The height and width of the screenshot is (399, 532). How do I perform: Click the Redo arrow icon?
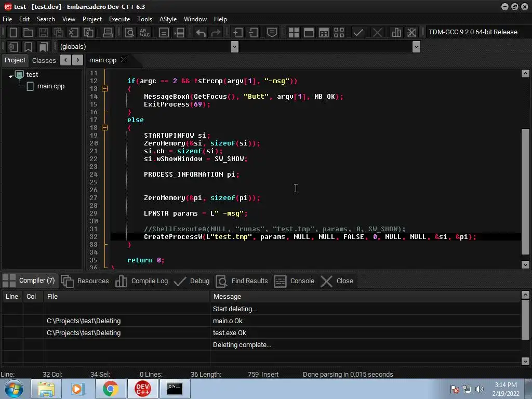[216, 33]
